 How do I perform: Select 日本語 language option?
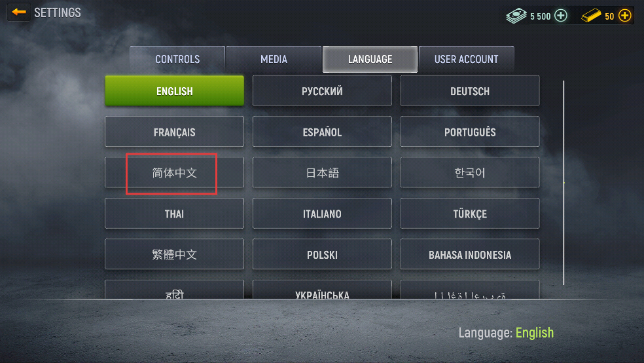tap(322, 173)
